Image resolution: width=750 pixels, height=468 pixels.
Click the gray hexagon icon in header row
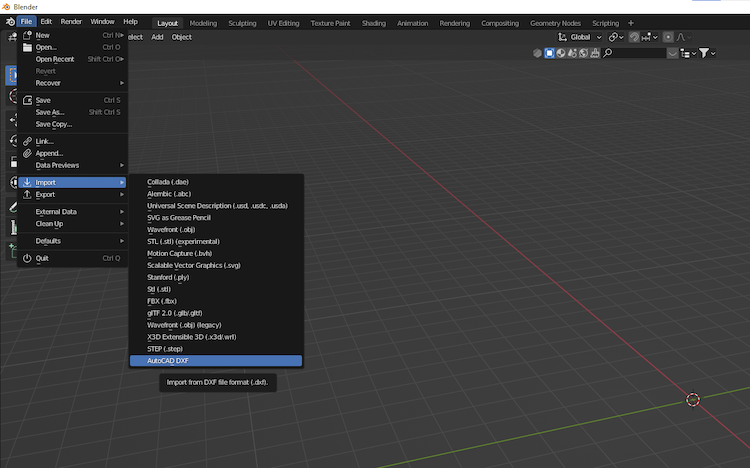coord(538,53)
